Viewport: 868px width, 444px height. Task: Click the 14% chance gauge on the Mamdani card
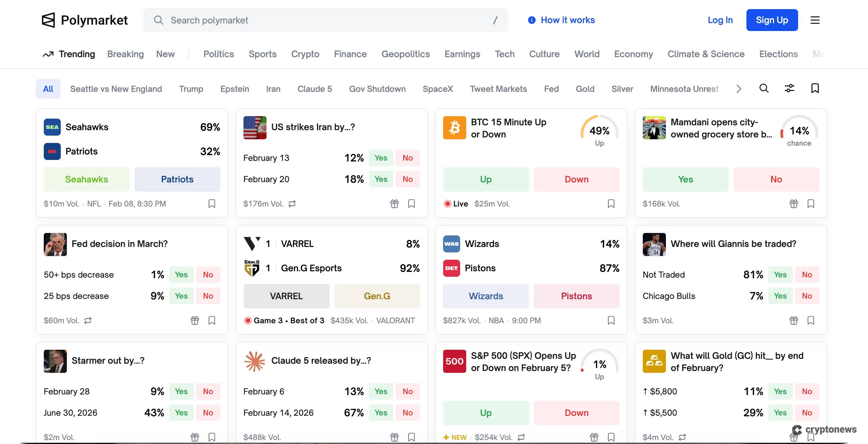click(799, 131)
